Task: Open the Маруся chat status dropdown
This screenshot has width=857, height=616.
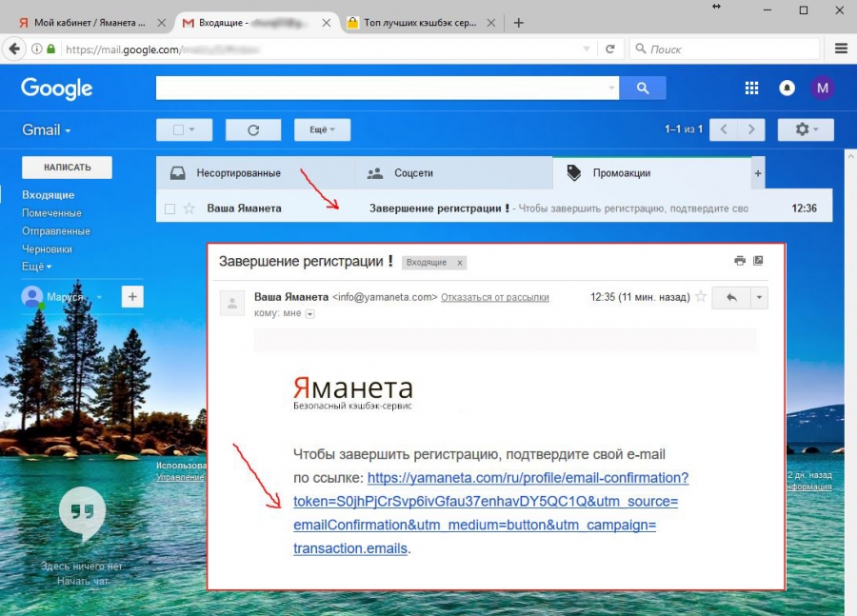Action: (x=99, y=297)
